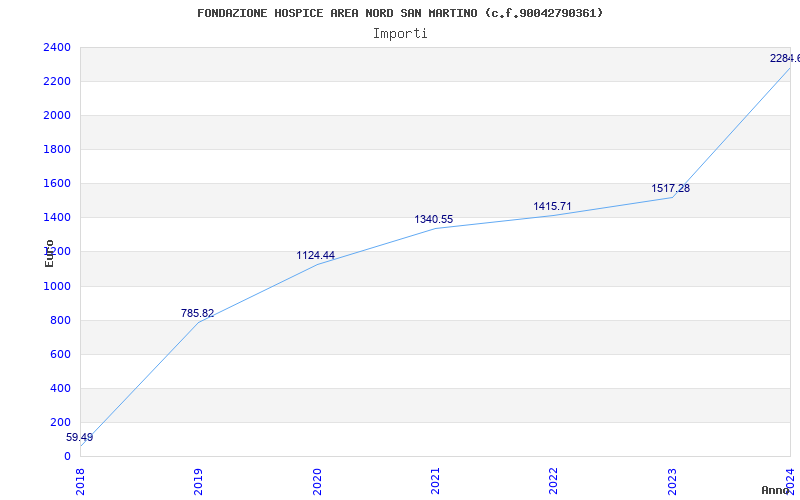The height and width of the screenshot is (500, 800).
Task: Select the x-axis year label 2019
Action: (x=198, y=482)
